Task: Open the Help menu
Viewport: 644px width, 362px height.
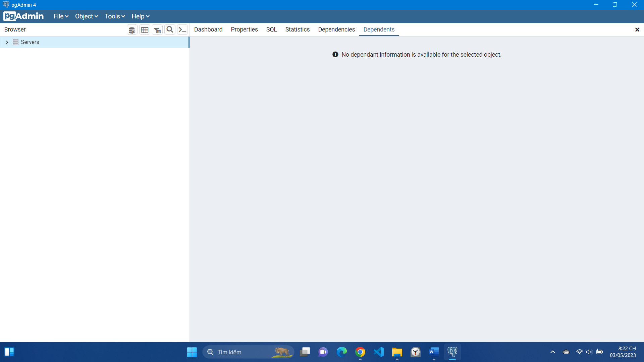Action: [140, 16]
